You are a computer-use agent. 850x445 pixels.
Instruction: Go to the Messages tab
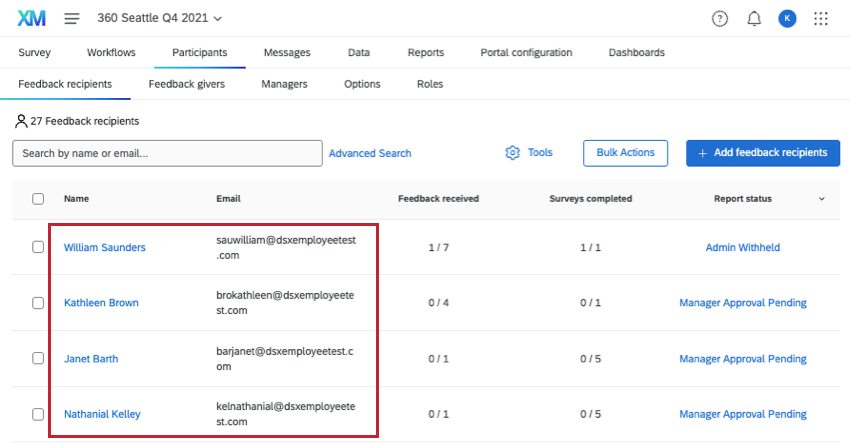(287, 53)
